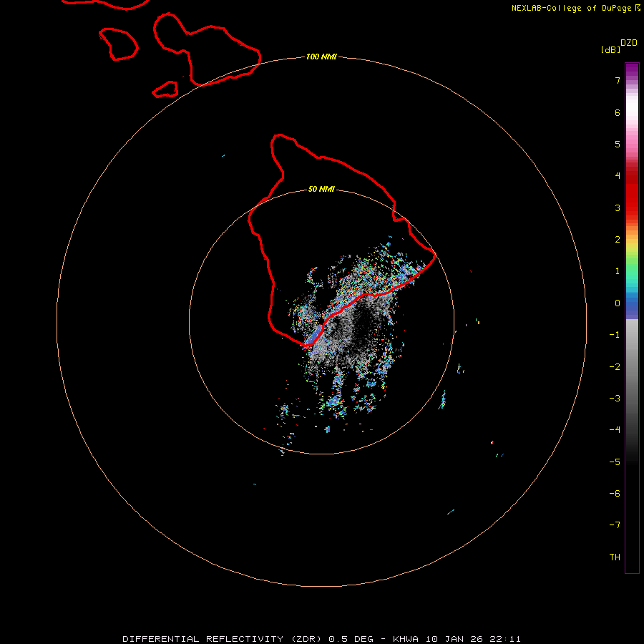Select the 4 value on the dB scale
Image resolution: width=644 pixels, height=644 pixels.
pyautogui.click(x=618, y=176)
